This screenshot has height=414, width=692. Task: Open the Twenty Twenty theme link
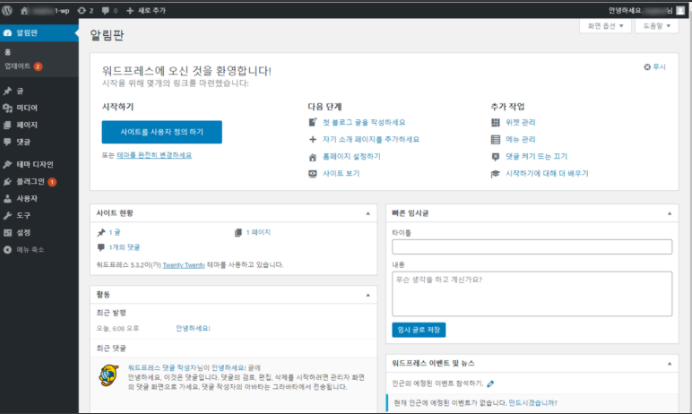(184, 265)
